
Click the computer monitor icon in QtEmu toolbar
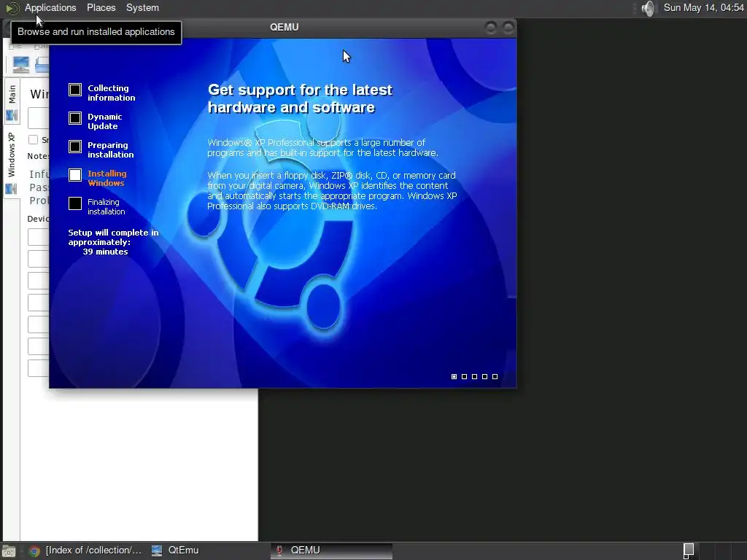click(21, 64)
